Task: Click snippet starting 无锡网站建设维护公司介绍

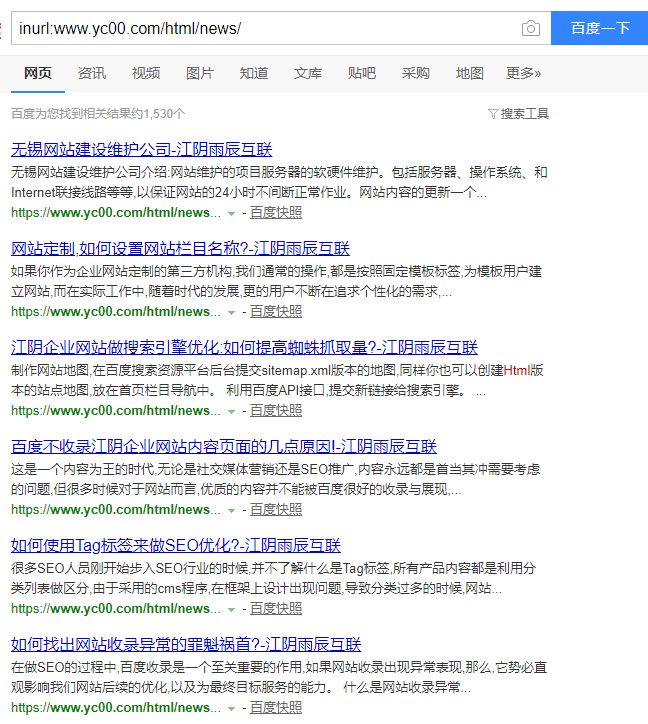Action: (279, 182)
